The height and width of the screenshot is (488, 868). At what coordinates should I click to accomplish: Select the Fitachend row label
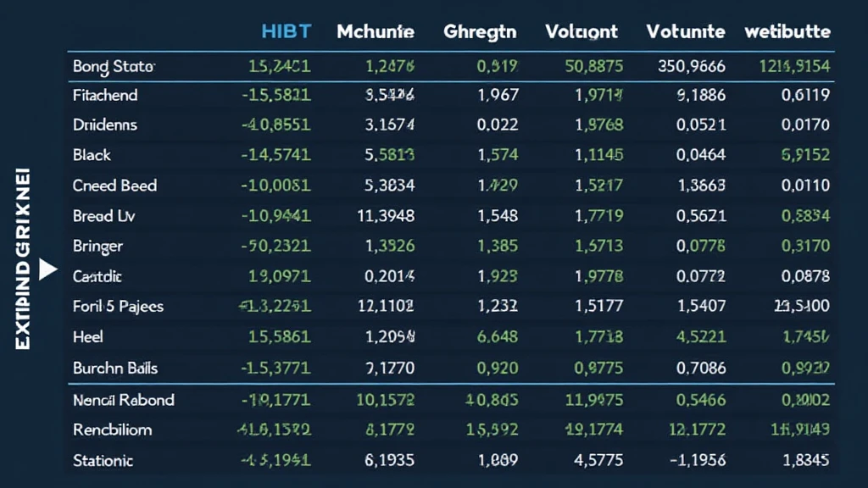tap(105, 96)
